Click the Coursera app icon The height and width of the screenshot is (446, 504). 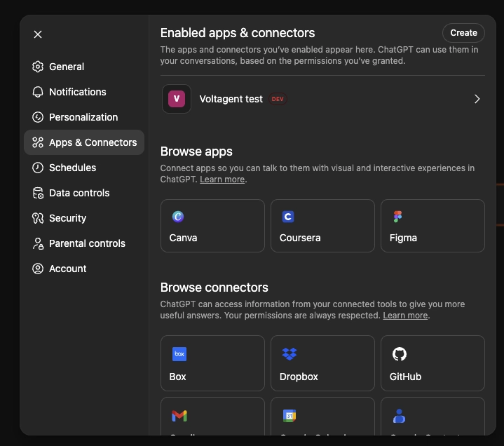click(x=288, y=217)
